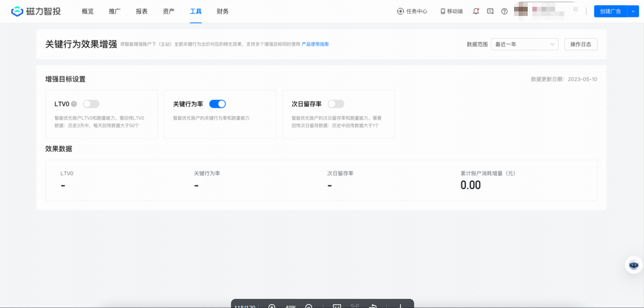This screenshot has width=644, height=308.
Task: Enable the LTV0 switch
Action: pos(91,104)
